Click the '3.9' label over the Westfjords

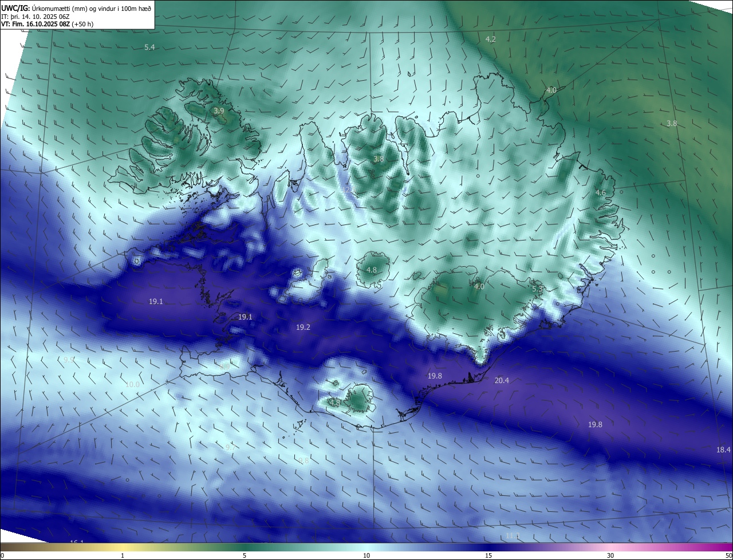[219, 111]
